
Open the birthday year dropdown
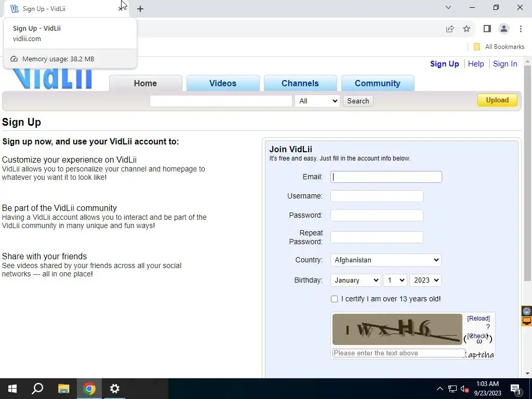pyautogui.click(x=425, y=280)
